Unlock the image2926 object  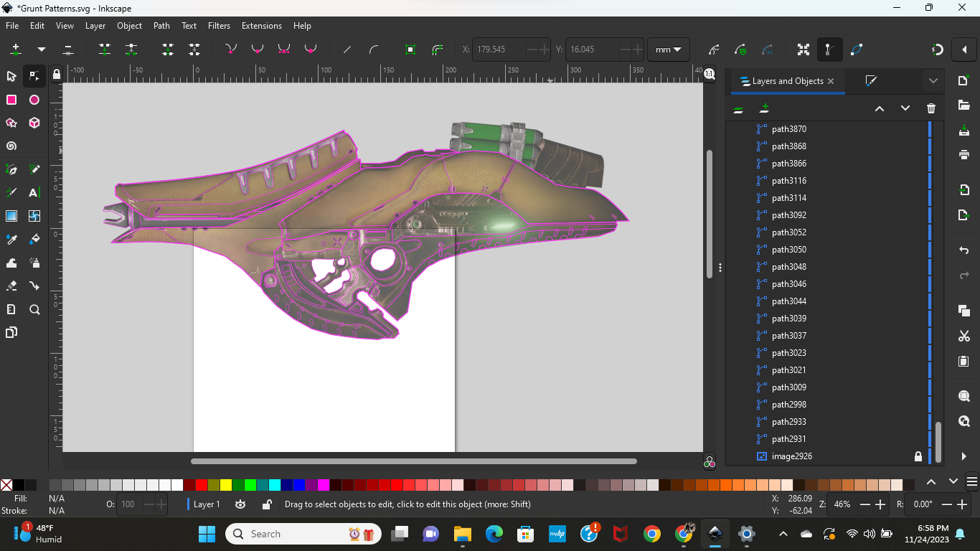(x=918, y=456)
